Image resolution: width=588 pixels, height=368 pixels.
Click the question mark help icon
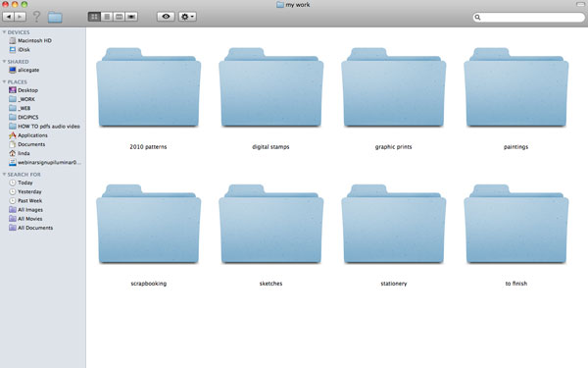tap(36, 17)
